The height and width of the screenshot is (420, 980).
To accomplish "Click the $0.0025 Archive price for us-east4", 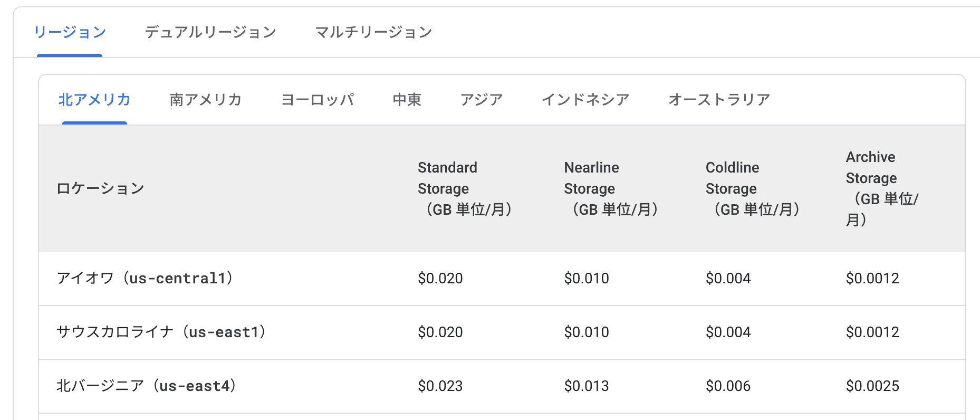I will coord(872,386).
